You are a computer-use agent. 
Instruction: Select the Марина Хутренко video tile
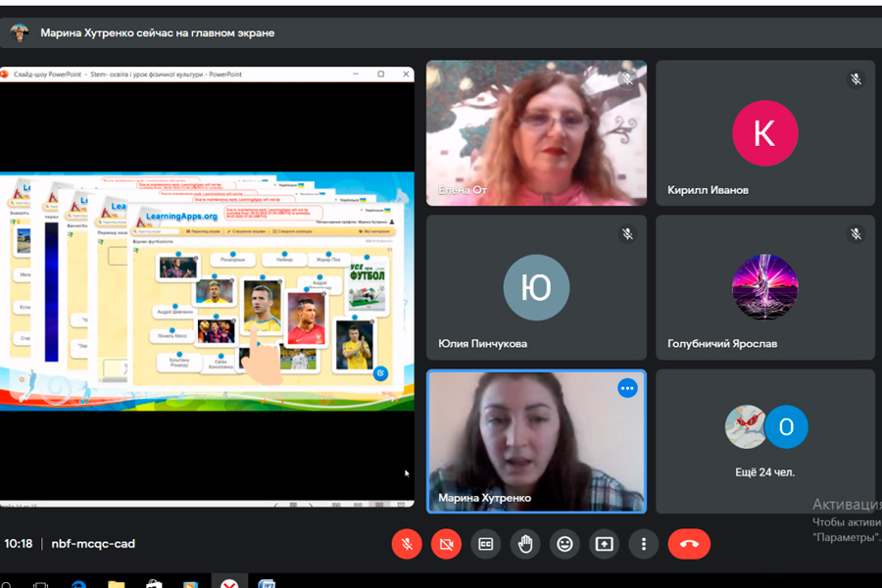tap(536, 441)
